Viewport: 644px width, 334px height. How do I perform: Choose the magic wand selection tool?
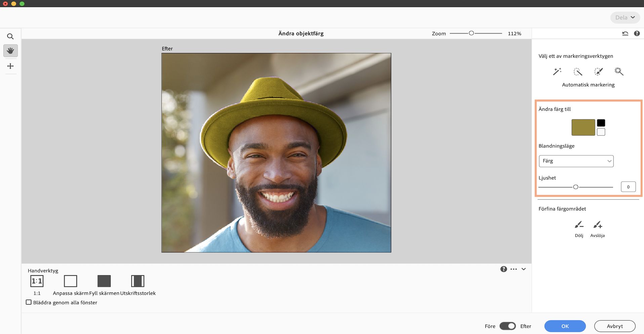click(619, 71)
